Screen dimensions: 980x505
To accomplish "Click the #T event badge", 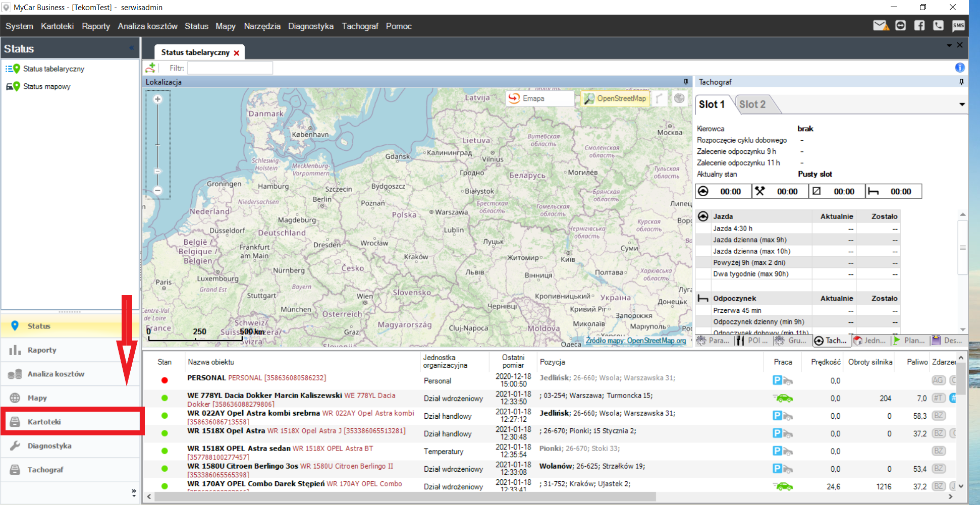I will point(938,398).
